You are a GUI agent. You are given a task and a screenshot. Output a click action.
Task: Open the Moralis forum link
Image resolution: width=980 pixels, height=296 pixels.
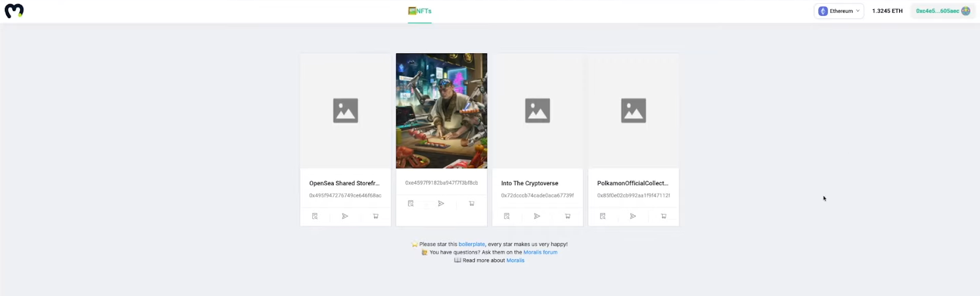coord(540,252)
